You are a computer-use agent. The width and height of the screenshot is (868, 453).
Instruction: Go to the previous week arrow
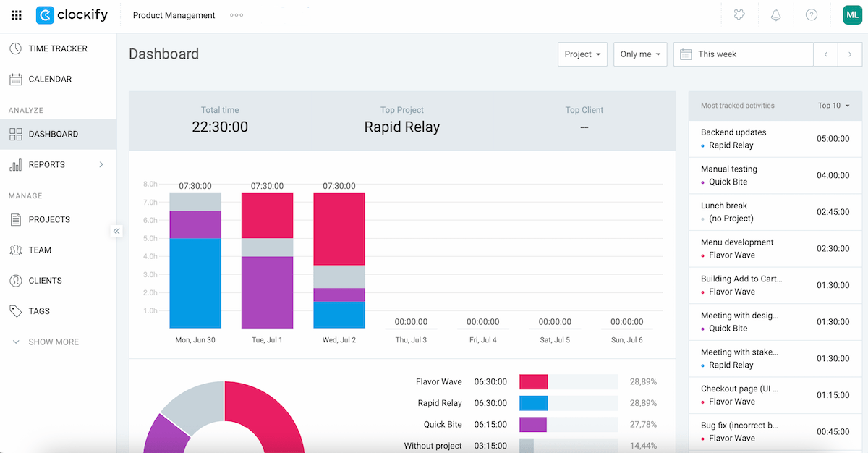coord(825,54)
